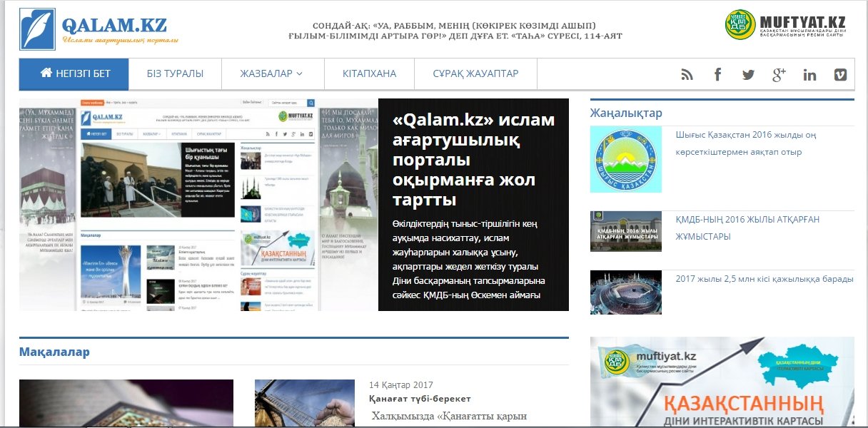This screenshot has width=868, height=428.
Task: Open the muftiyat.kz interactive map banner
Action: 722,382
